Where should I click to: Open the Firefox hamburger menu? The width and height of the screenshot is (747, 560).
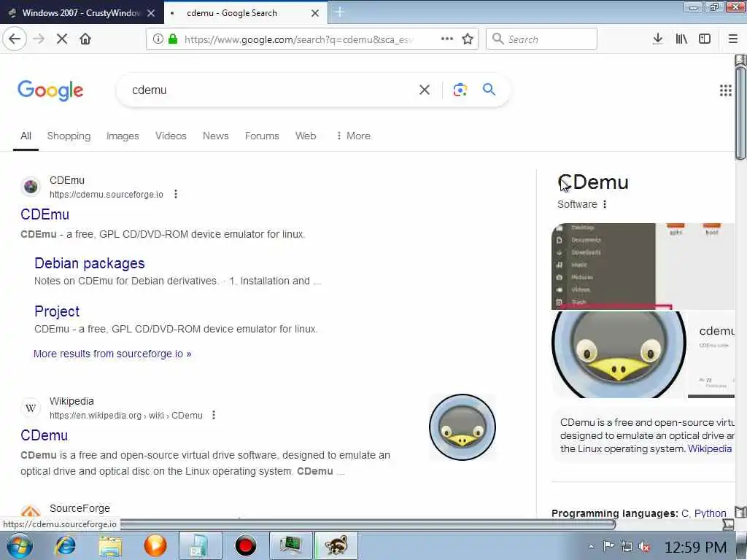pyautogui.click(x=732, y=39)
